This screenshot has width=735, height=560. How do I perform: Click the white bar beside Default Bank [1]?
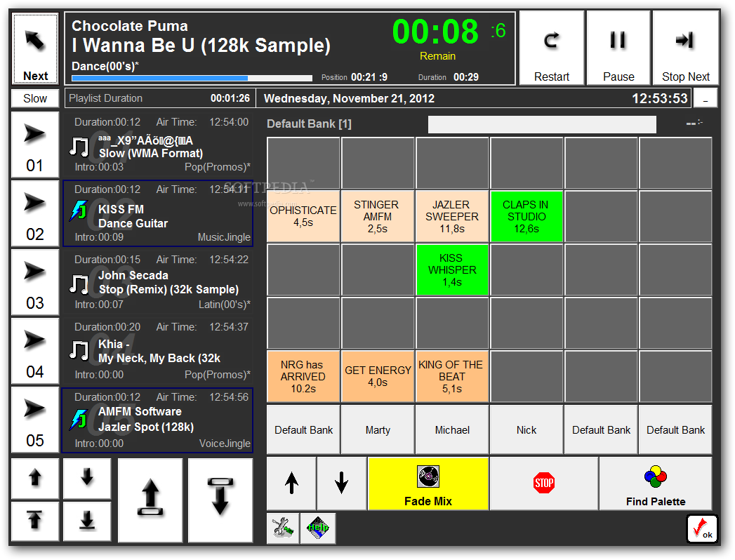click(x=542, y=124)
